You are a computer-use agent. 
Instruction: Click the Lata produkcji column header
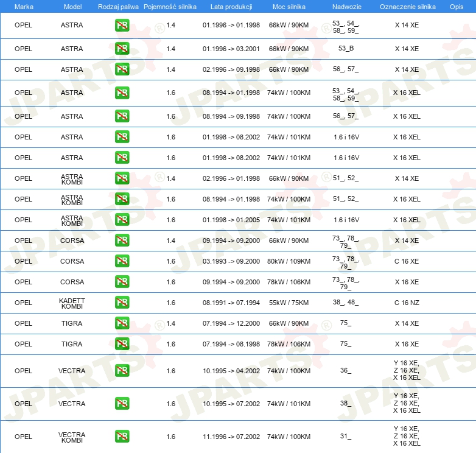coord(231,7)
